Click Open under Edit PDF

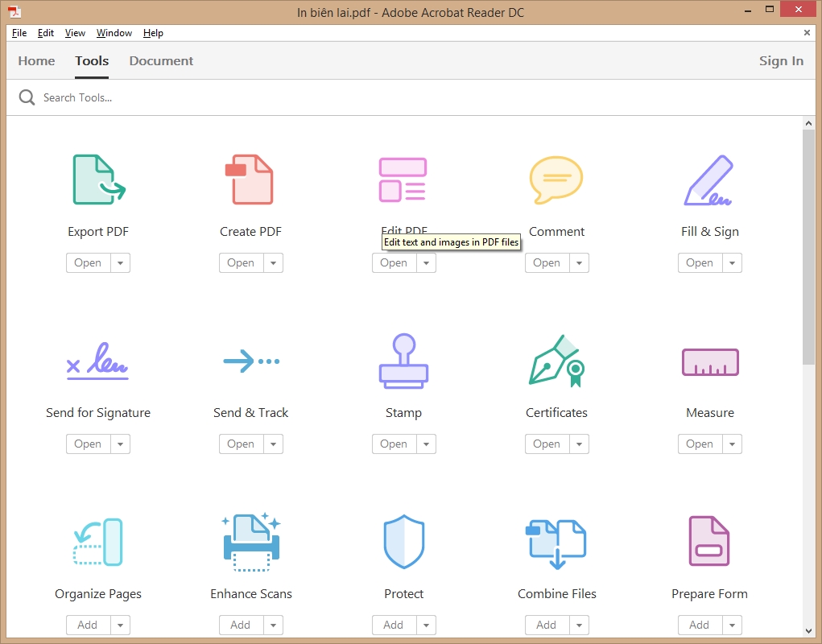click(x=394, y=263)
